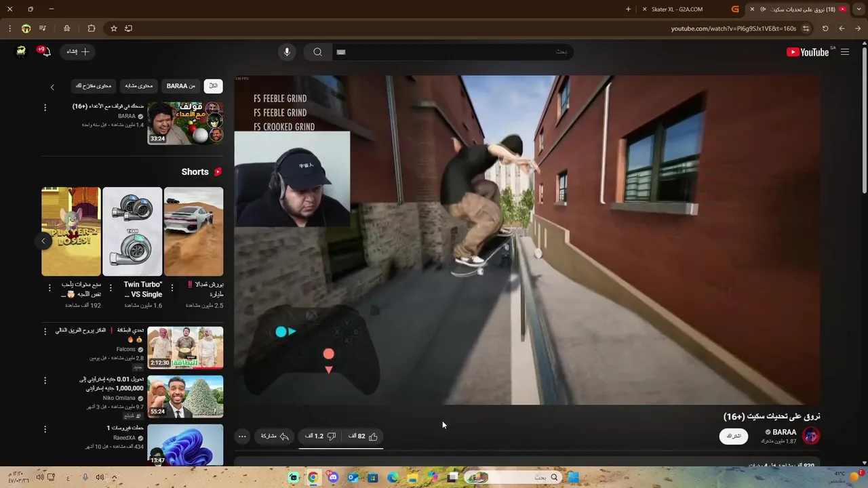This screenshot has width=868, height=488.
Task: Open the YouTube account avatar menu
Action: (x=21, y=52)
